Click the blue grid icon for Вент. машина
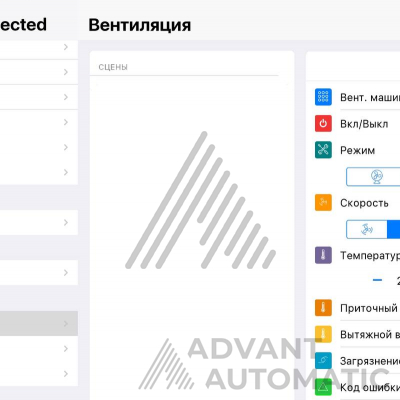 point(323,97)
